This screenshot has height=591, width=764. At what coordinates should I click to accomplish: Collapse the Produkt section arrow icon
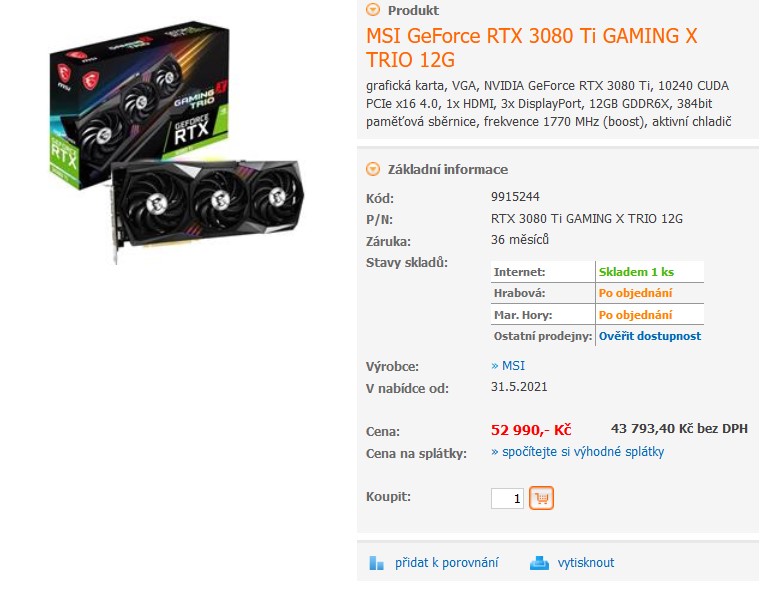(x=373, y=9)
